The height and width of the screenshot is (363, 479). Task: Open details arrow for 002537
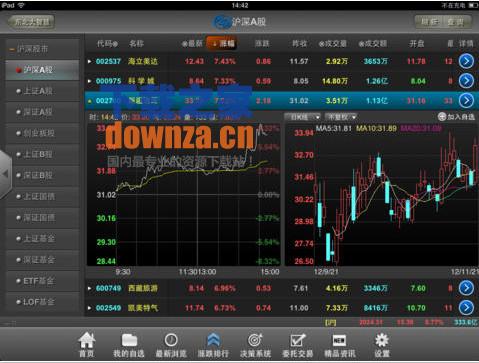466,61
